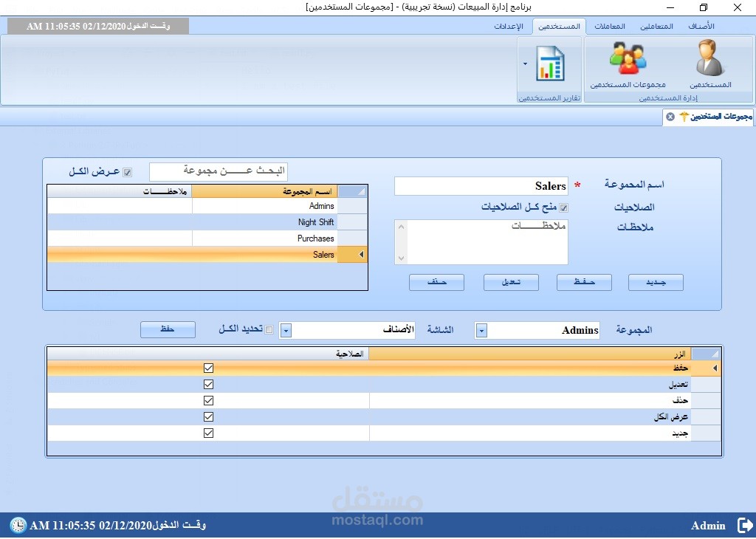Screen dimensions: 756x539
Task: Switch to the المتعاملين ribbon tab
Action: pyautogui.click(x=656, y=26)
